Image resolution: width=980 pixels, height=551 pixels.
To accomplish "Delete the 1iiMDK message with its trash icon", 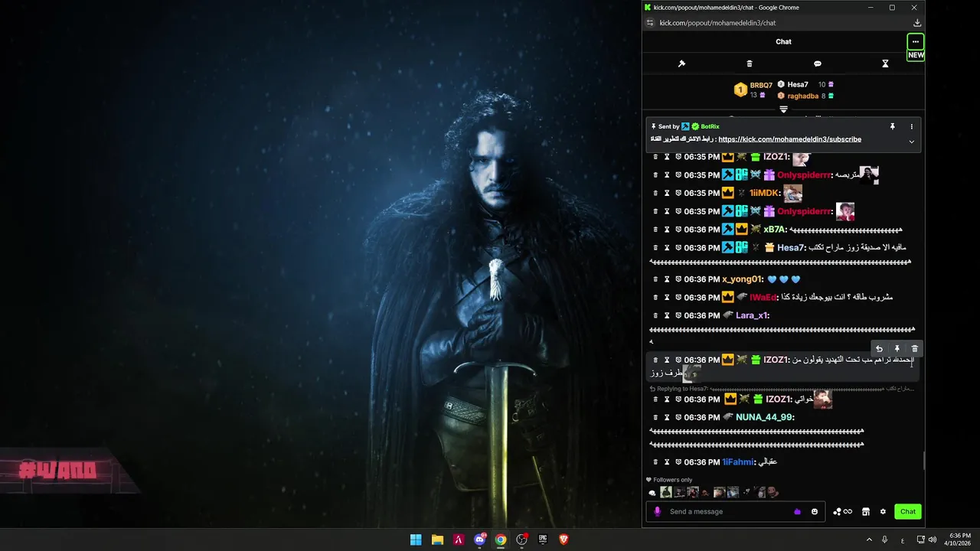I will [655, 194].
